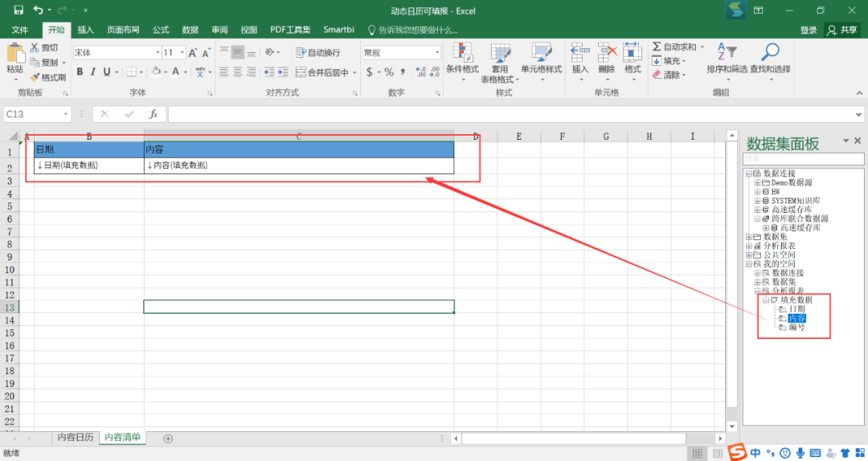
Task: Open Find and Select magnifier
Action: point(770,52)
